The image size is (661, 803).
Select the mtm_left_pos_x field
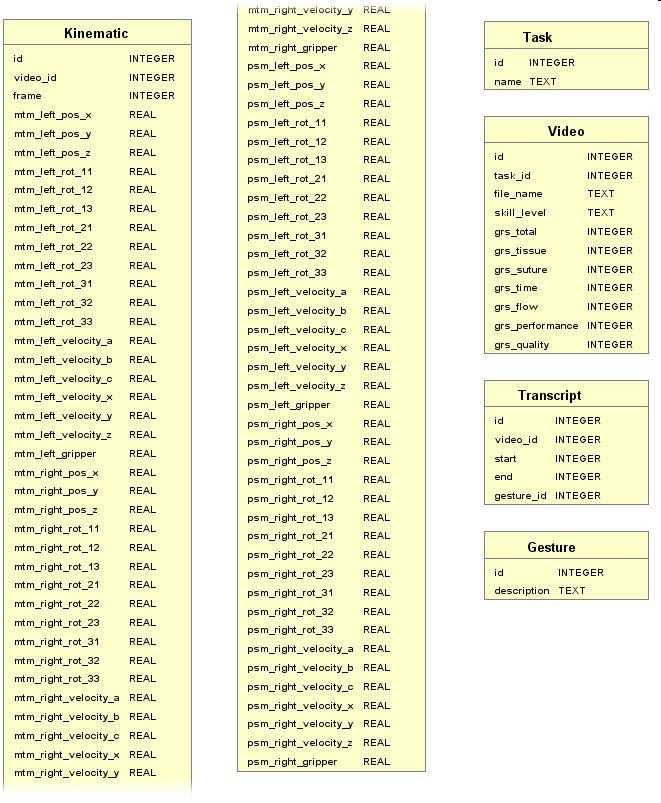(97, 115)
